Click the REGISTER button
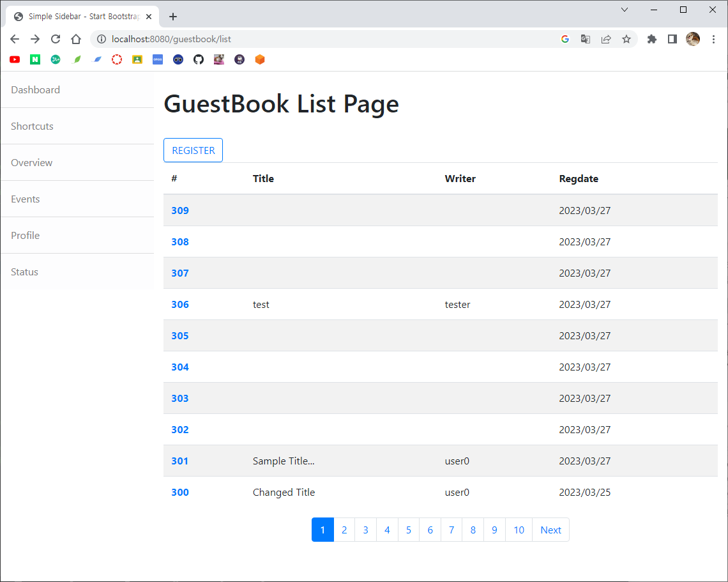The height and width of the screenshot is (582, 728). (x=193, y=150)
